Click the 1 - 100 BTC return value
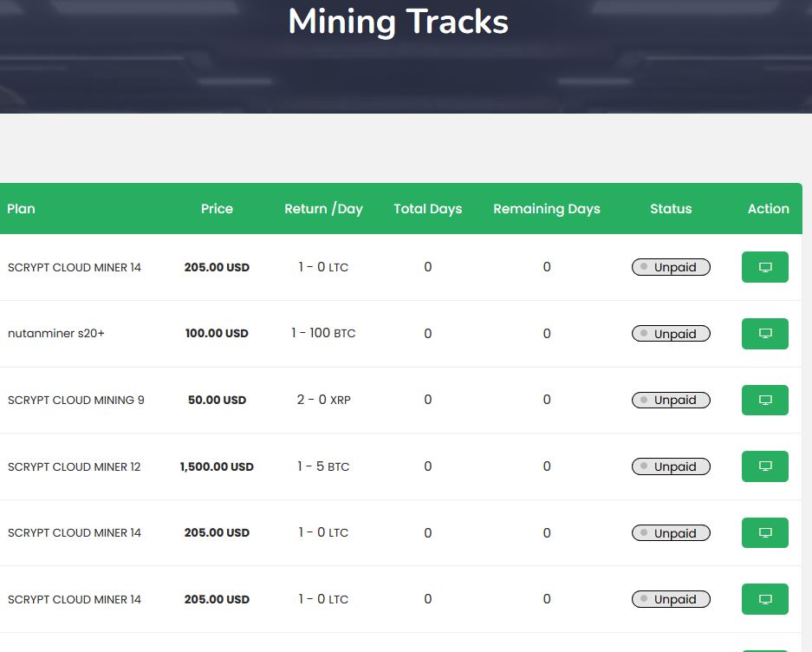This screenshot has width=812, height=652. 323,333
